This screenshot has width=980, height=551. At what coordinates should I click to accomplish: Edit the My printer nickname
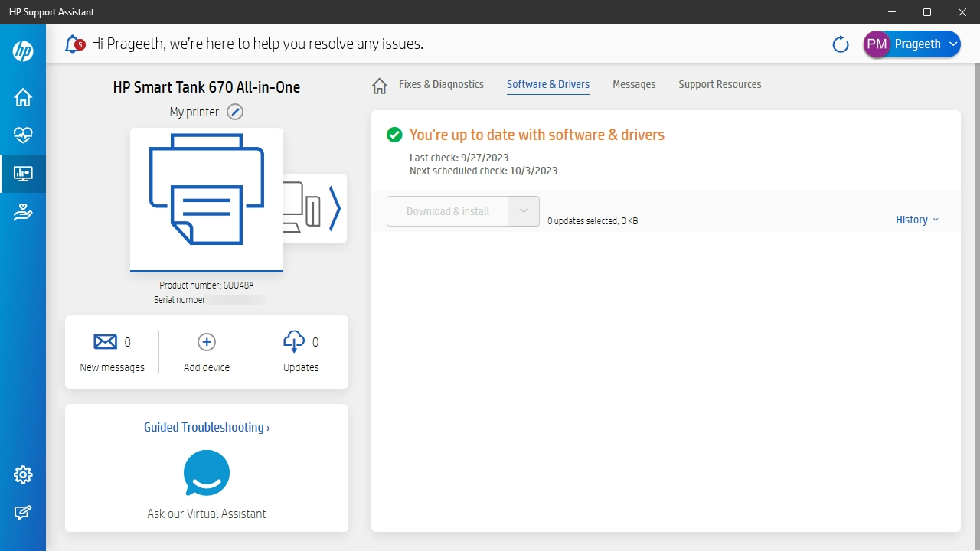click(x=235, y=112)
